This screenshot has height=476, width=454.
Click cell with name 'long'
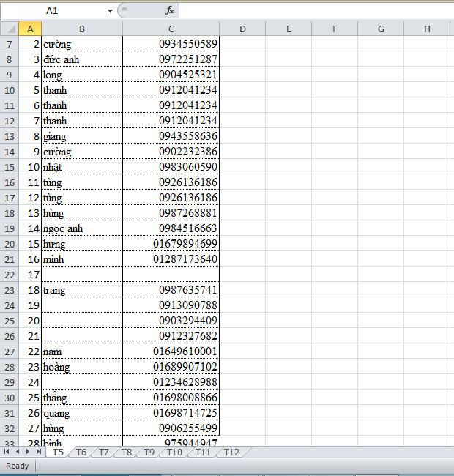pyautogui.click(x=82, y=75)
